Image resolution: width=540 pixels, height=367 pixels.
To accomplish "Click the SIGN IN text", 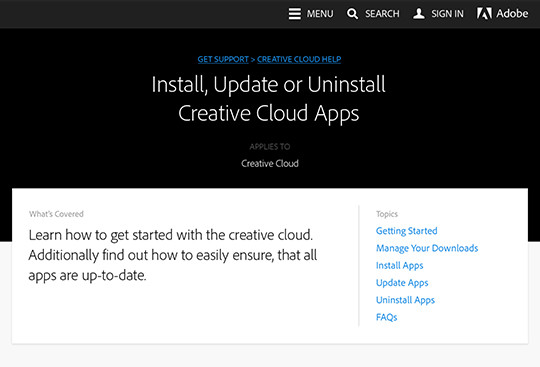I will [x=447, y=14].
